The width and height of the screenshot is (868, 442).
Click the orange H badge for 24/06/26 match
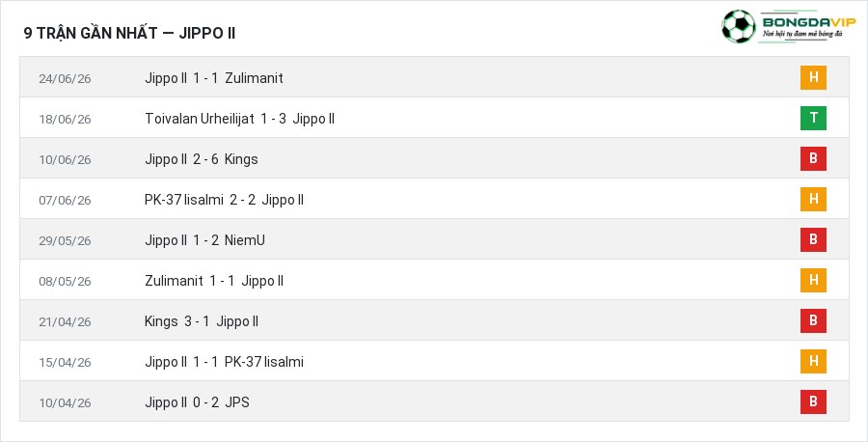coord(813,77)
